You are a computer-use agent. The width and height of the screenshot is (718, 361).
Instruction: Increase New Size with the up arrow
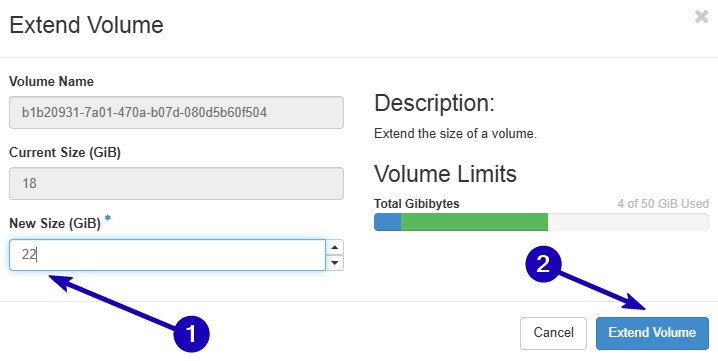pyautogui.click(x=335, y=247)
